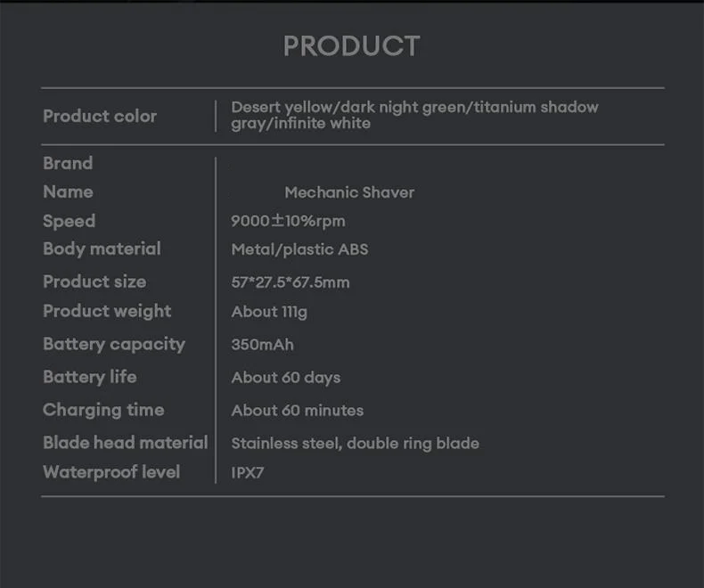Select the Product color label

point(100,116)
